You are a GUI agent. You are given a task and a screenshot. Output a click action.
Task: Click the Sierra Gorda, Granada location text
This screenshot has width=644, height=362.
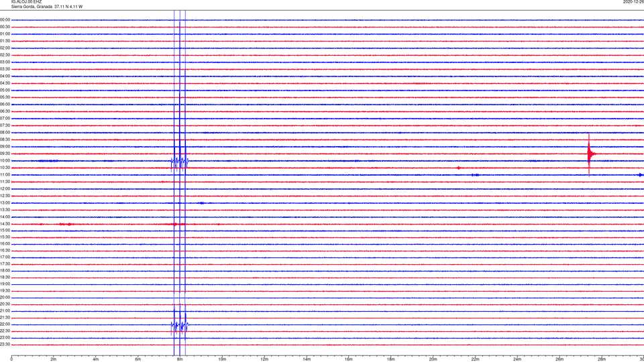(32, 7)
